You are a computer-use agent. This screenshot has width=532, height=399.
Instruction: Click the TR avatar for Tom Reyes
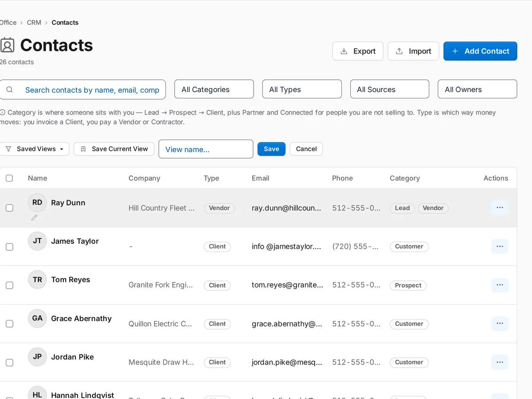click(x=37, y=279)
